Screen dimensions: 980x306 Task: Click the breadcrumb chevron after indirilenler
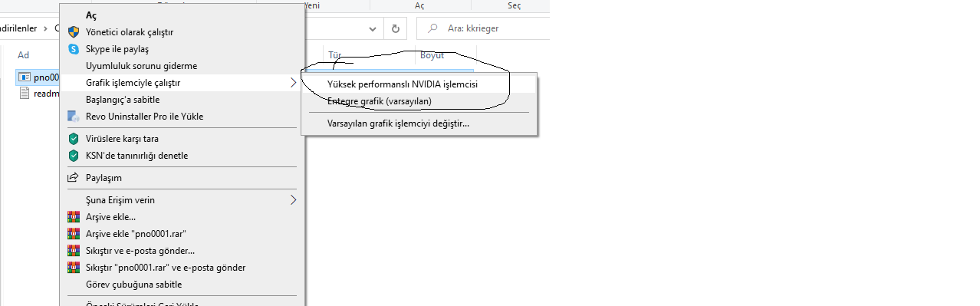(46, 28)
